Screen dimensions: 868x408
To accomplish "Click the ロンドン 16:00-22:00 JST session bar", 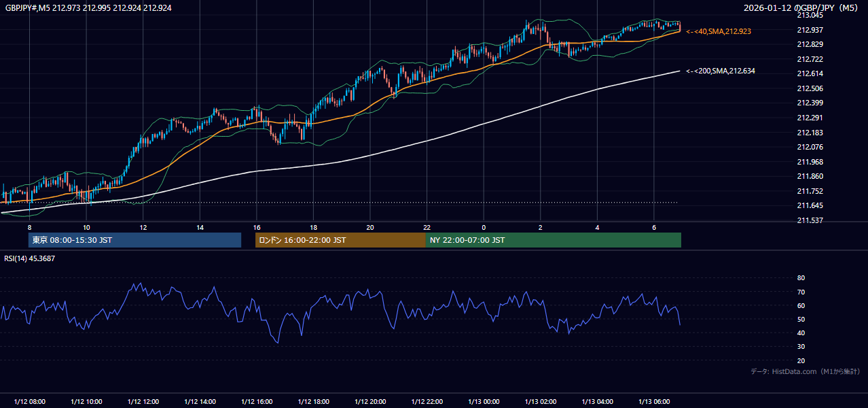I will click(x=340, y=240).
